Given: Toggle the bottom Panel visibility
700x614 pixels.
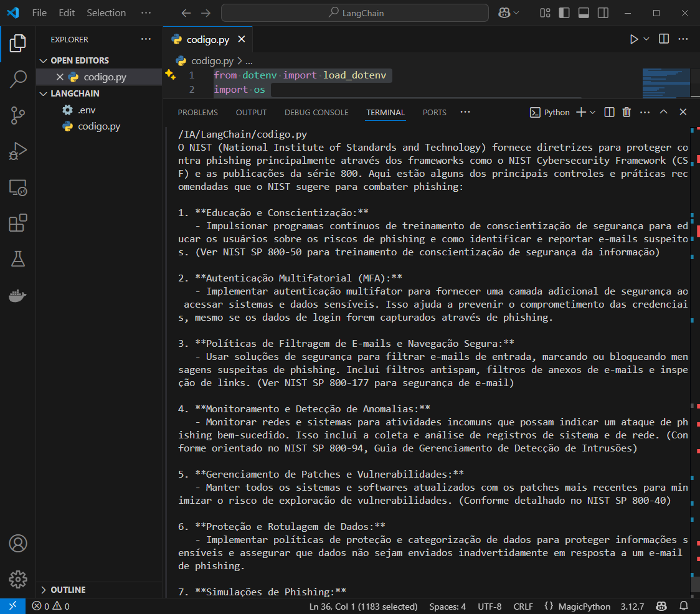Looking at the screenshot, I should [x=584, y=13].
